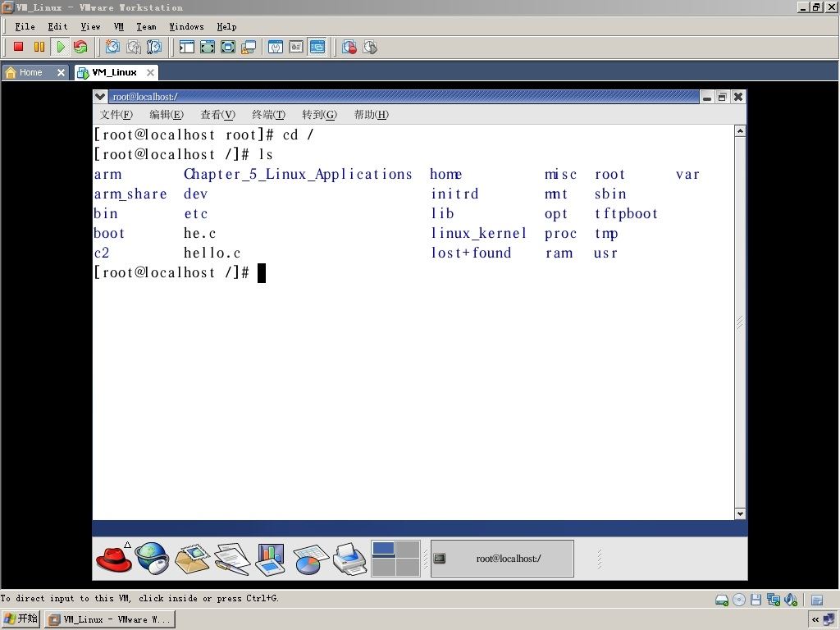Open the spreadsheet chart icon

(309, 559)
